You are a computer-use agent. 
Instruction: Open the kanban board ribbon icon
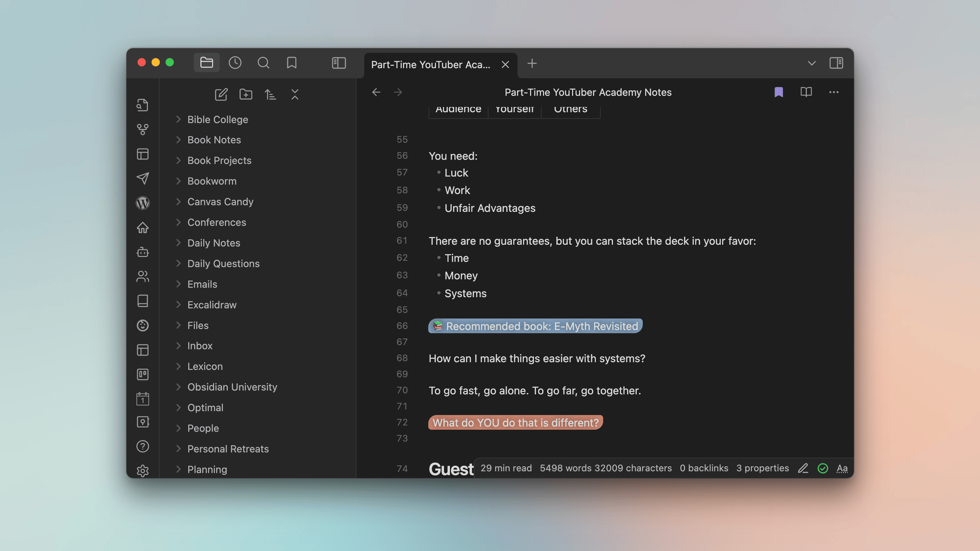143,374
